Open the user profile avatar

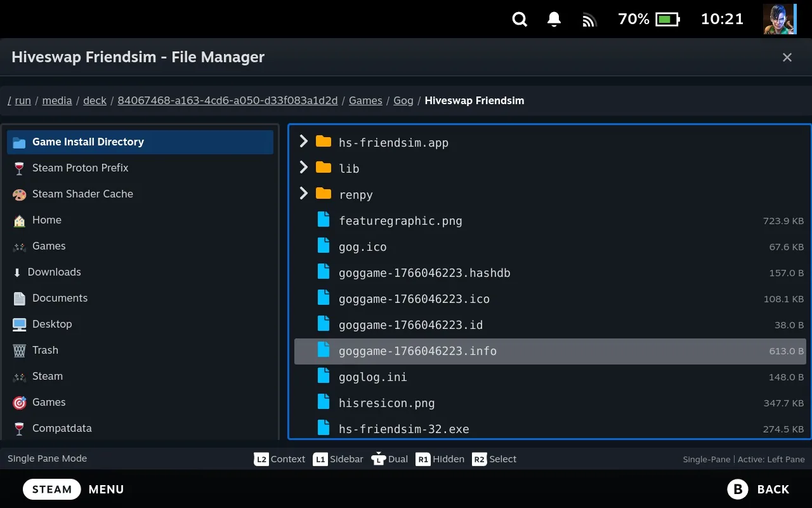pos(779,19)
